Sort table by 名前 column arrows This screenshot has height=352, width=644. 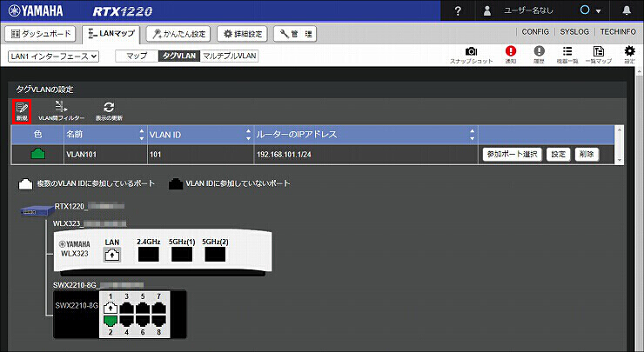point(141,135)
